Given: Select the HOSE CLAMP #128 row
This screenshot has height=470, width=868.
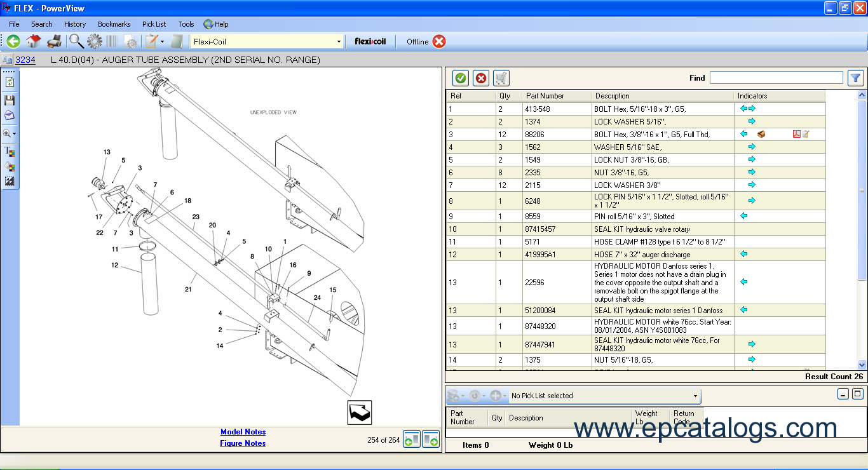Looking at the screenshot, I should point(635,241).
